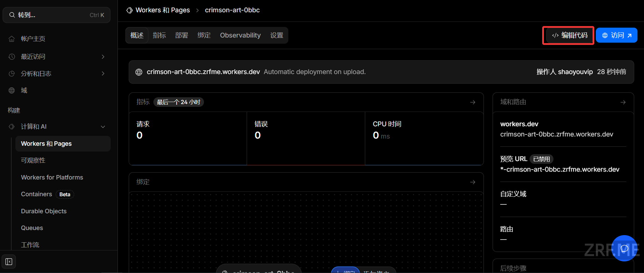Viewport: 644px width, 273px height.
Task: Collapse the 计算和 AI section chevron
Action: click(x=103, y=127)
